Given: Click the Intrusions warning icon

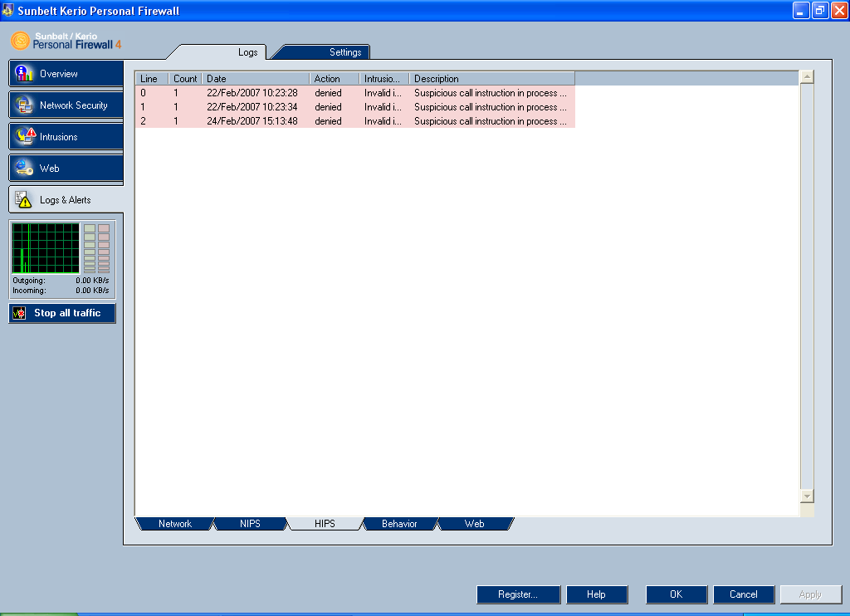Looking at the screenshot, I should pyautogui.click(x=25, y=137).
